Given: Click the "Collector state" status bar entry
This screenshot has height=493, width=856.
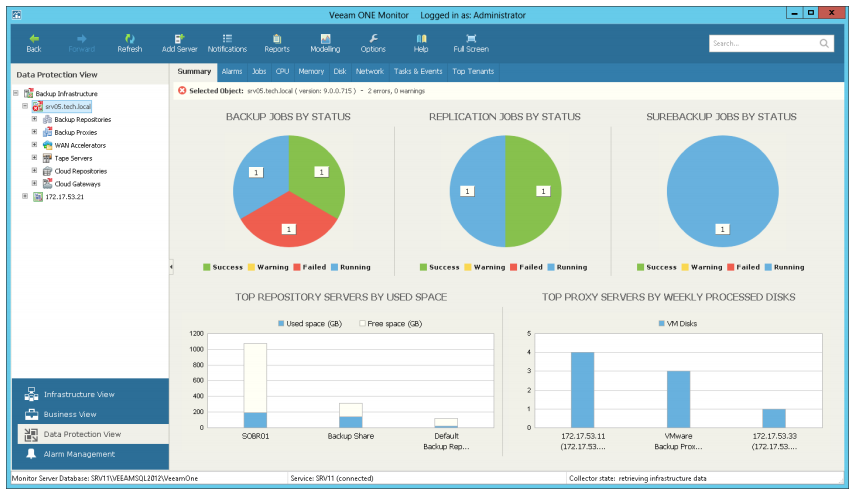Looking at the screenshot, I should (x=638, y=478).
